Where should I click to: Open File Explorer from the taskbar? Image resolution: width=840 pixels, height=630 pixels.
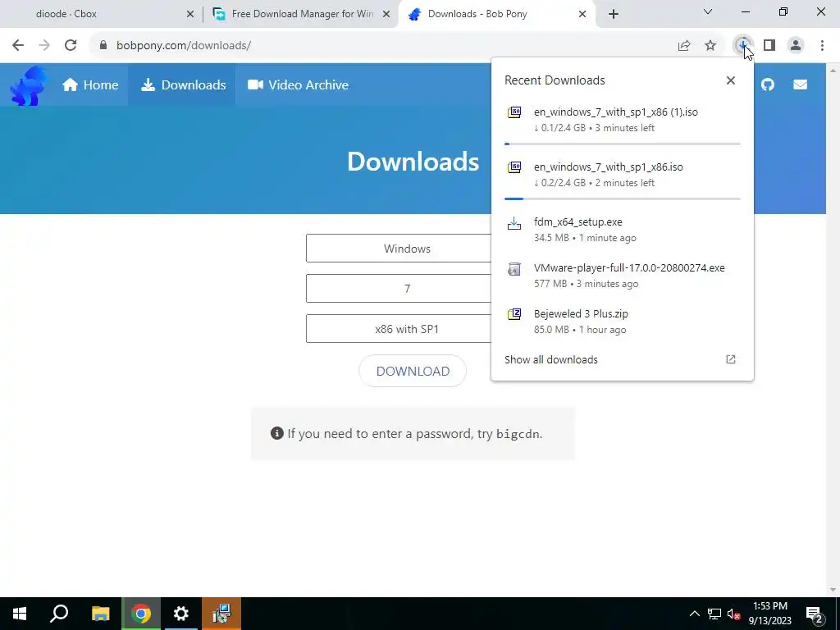[100, 614]
